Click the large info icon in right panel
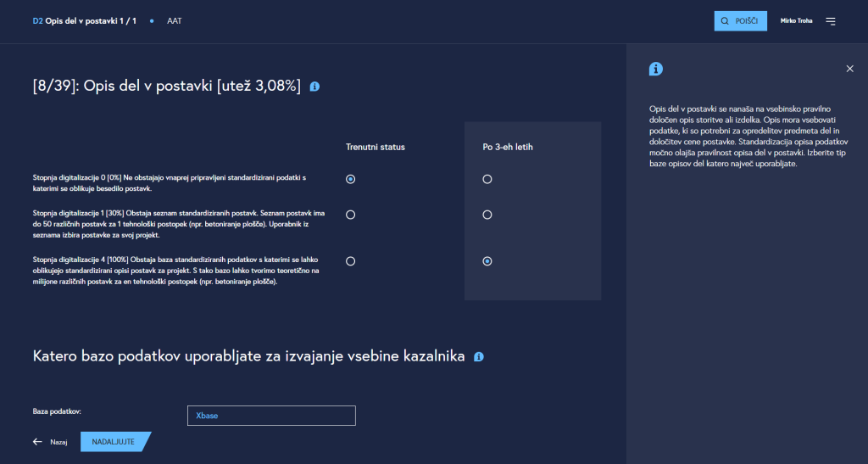 point(655,70)
